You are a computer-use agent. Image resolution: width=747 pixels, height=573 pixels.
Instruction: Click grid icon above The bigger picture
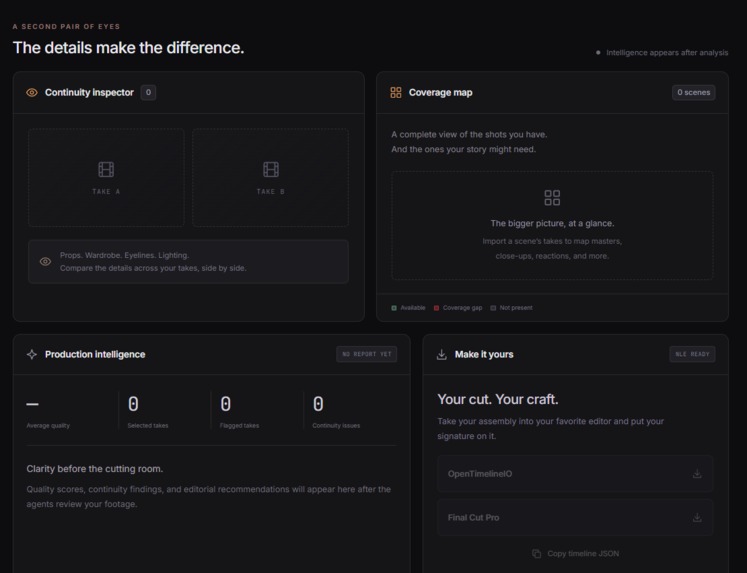[552, 198]
